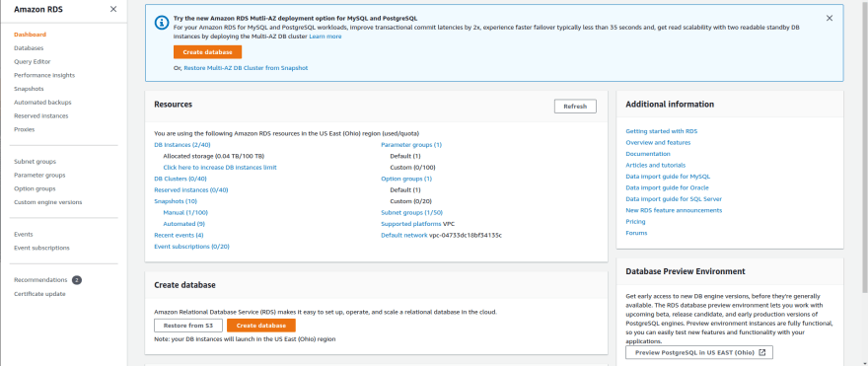
Task: Open Data import guide for MySQL
Action: [668, 177]
